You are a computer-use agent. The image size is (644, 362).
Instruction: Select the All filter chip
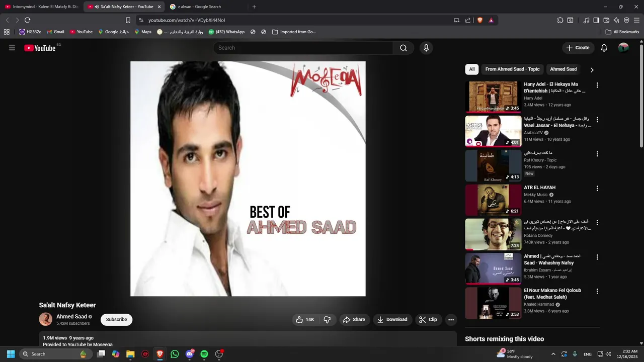pos(471,69)
